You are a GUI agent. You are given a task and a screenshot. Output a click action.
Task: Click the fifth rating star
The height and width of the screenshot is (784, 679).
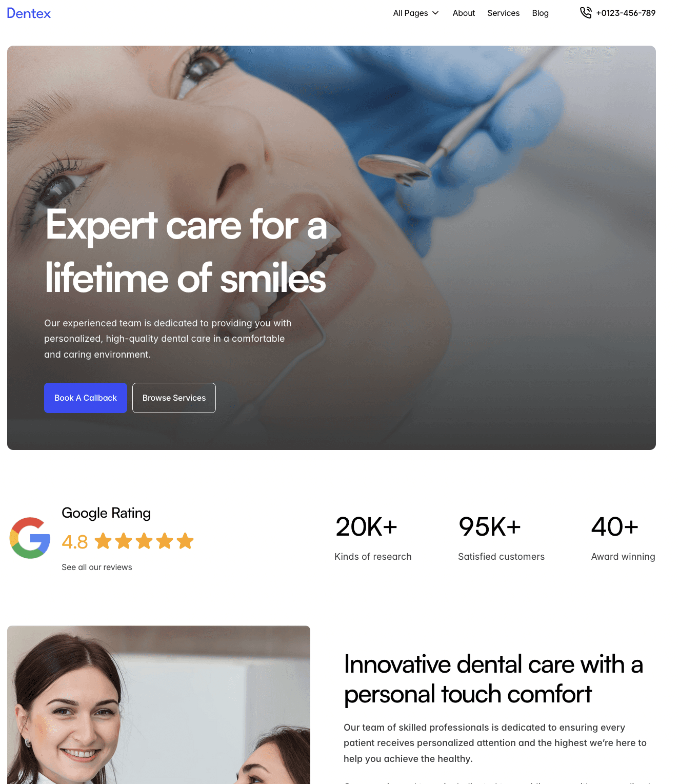[185, 541]
